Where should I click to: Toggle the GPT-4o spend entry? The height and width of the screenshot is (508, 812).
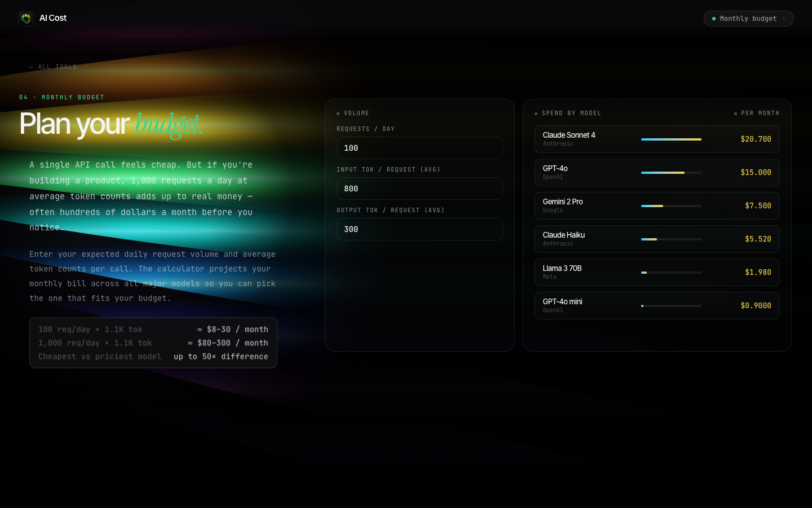657,172
